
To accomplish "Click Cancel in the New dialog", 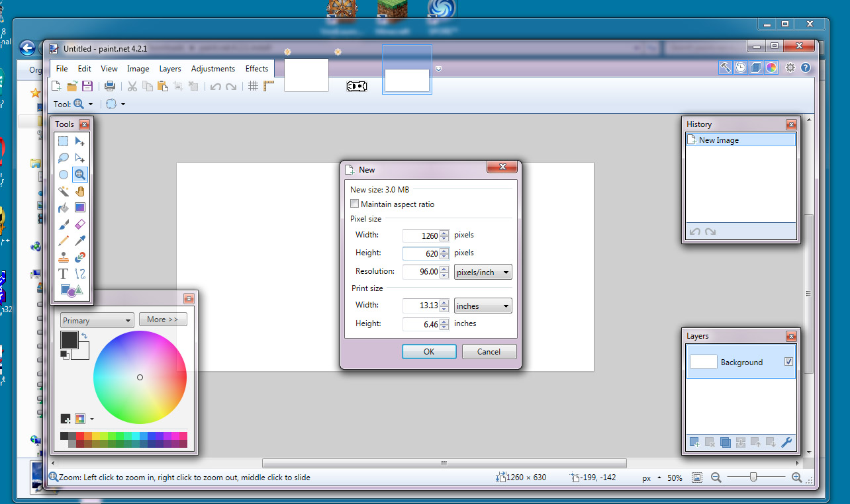I will click(489, 351).
